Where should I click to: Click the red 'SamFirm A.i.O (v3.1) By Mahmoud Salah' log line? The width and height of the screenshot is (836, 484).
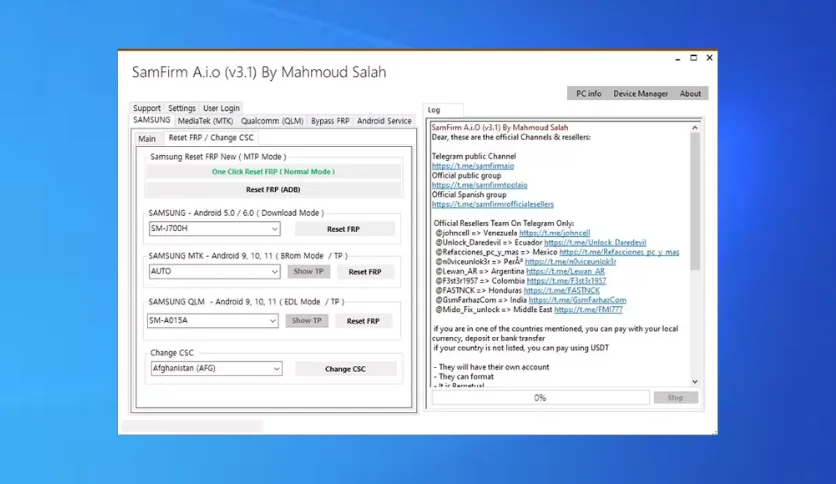click(x=500, y=128)
